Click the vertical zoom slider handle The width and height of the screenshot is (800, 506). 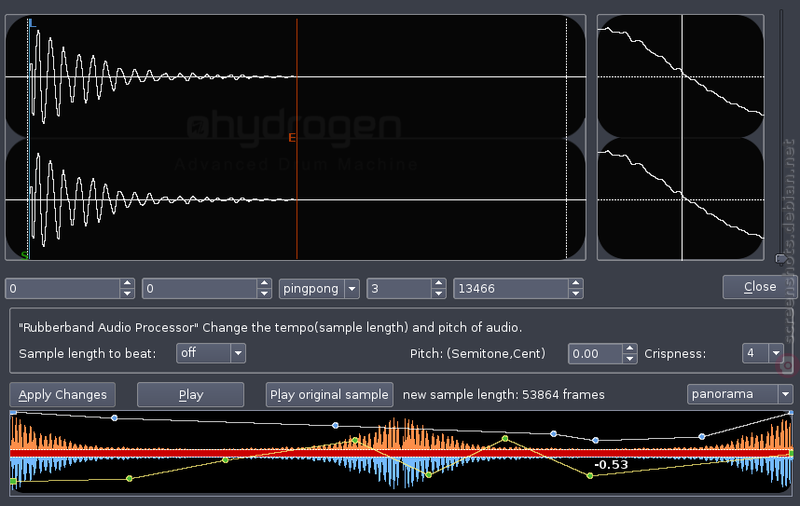coord(781,259)
